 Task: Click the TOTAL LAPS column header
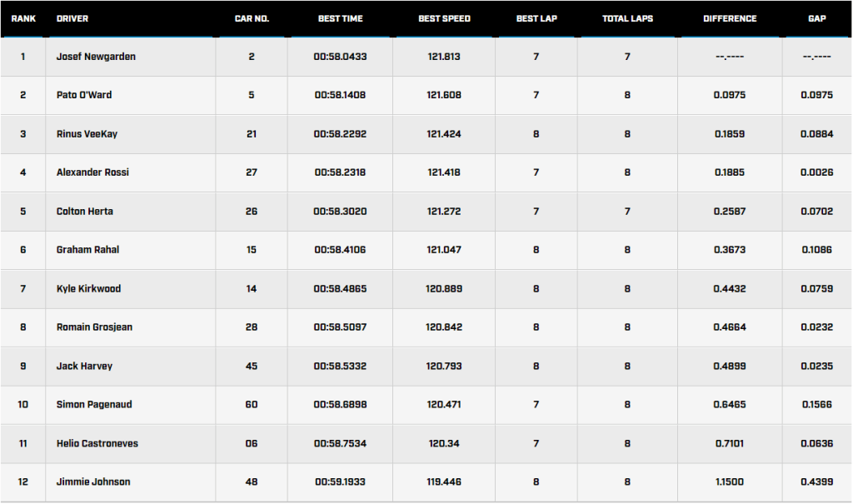(627, 18)
